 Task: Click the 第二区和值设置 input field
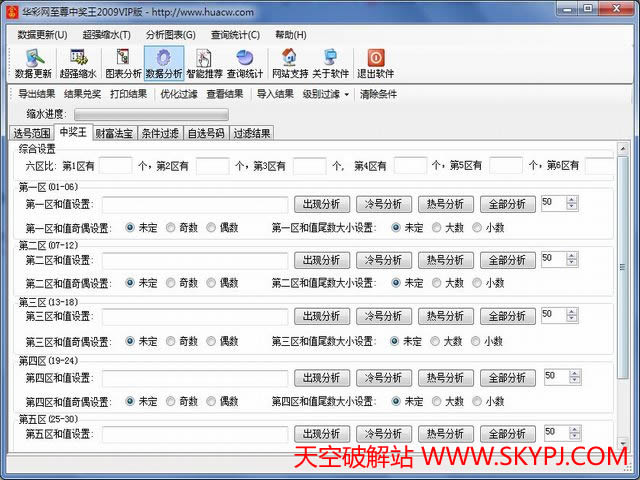pyautogui.click(x=194, y=260)
